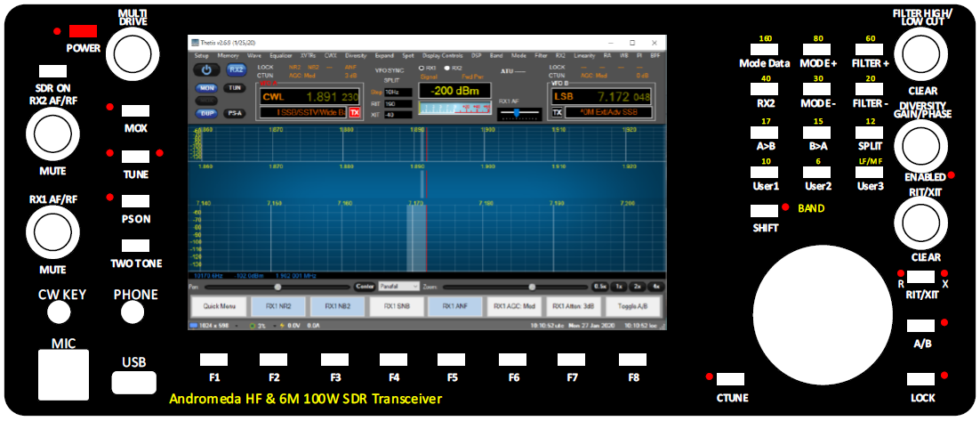Click the Center pan button
980x421 pixels.
point(365,287)
